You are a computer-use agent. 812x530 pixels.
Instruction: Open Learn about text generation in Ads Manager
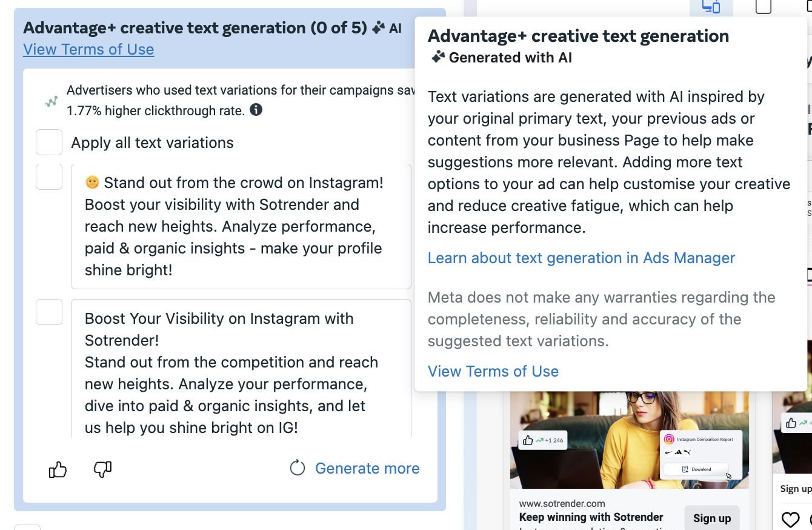click(x=581, y=258)
